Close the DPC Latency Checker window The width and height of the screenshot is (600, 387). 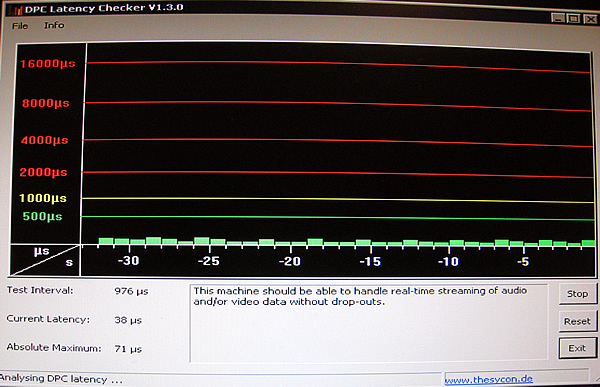pos(590,18)
